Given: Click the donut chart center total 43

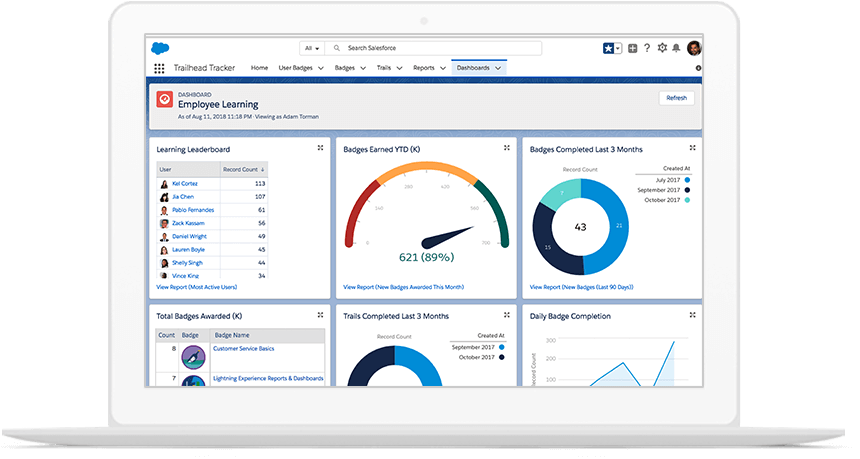Looking at the screenshot, I should [580, 227].
